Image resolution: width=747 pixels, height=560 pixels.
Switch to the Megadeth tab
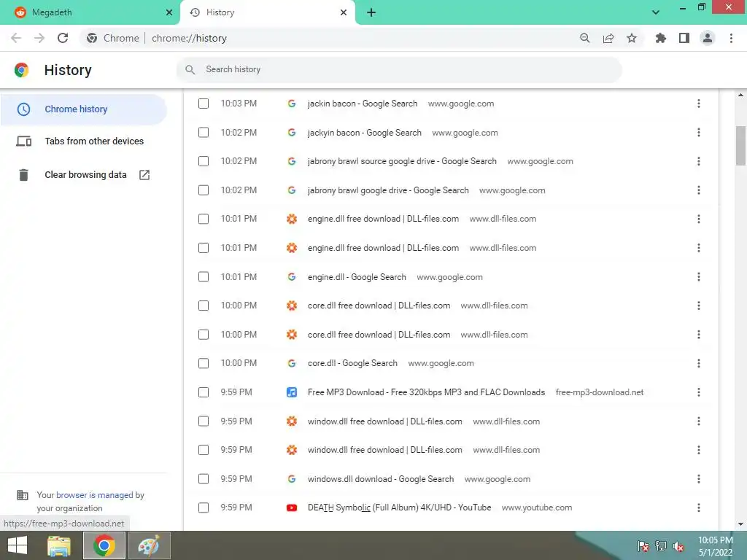coord(90,13)
